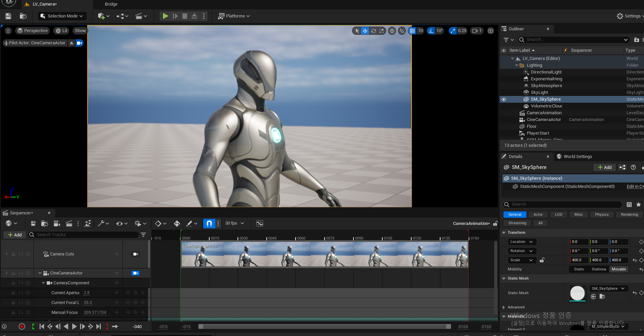This screenshot has width=644, height=336.
Task: Click the Lit view mode button
Action: point(62,31)
